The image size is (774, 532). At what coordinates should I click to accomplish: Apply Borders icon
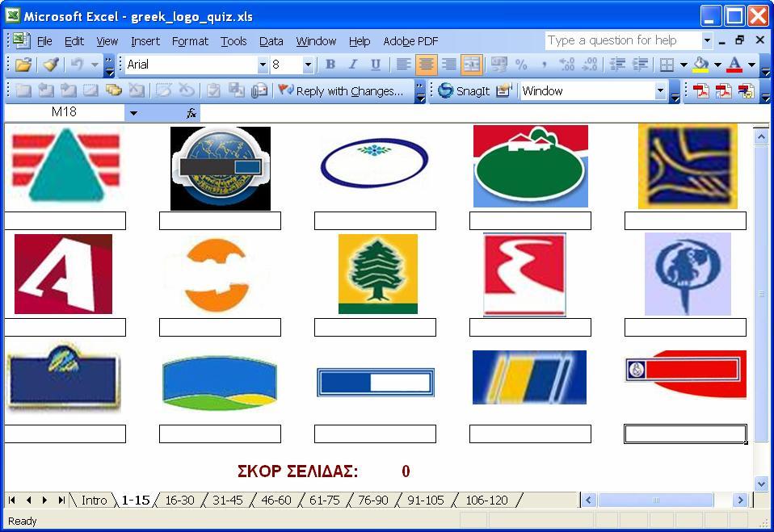[667, 65]
